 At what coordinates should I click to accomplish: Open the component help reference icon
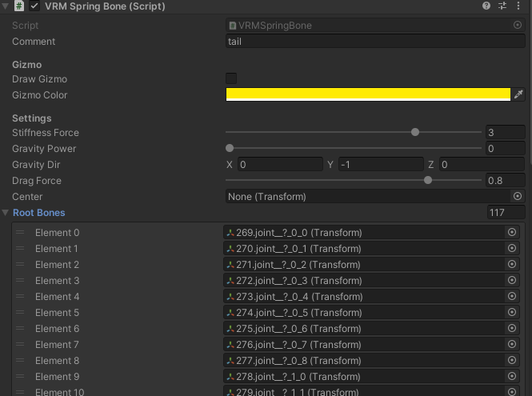(x=486, y=6)
